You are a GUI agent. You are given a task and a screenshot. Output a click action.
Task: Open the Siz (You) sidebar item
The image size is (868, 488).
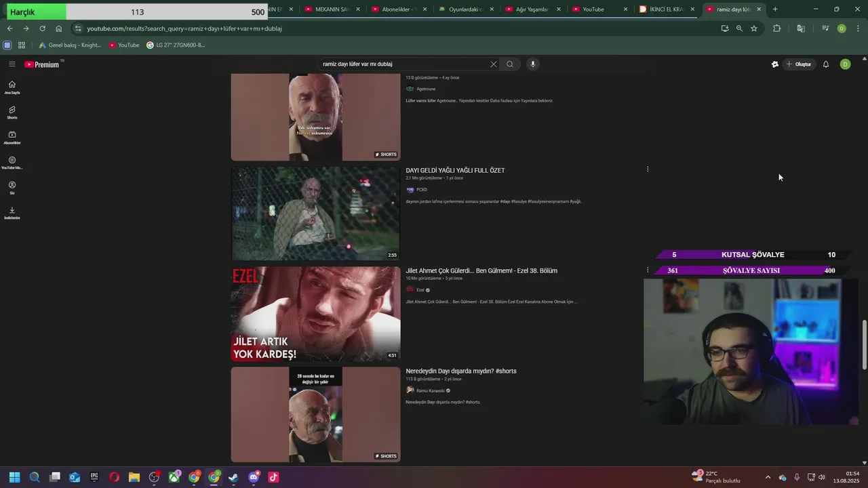pyautogui.click(x=12, y=188)
